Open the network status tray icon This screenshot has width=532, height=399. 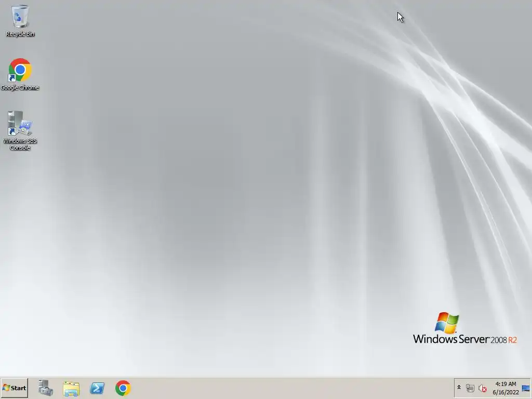click(x=470, y=388)
